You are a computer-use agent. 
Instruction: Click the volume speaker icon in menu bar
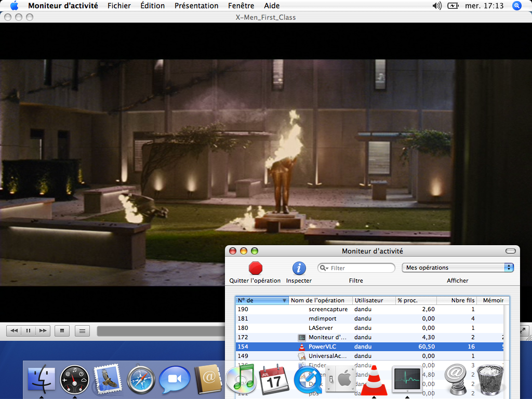click(437, 5)
